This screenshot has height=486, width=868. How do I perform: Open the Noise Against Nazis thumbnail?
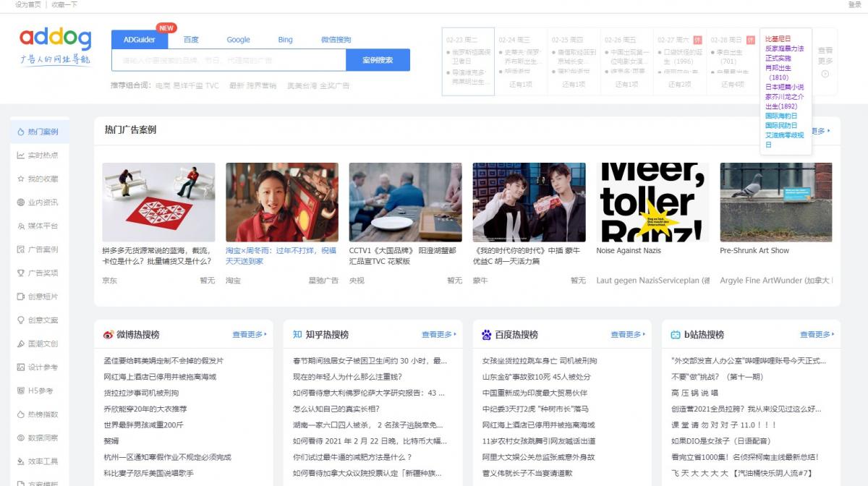tap(652, 202)
